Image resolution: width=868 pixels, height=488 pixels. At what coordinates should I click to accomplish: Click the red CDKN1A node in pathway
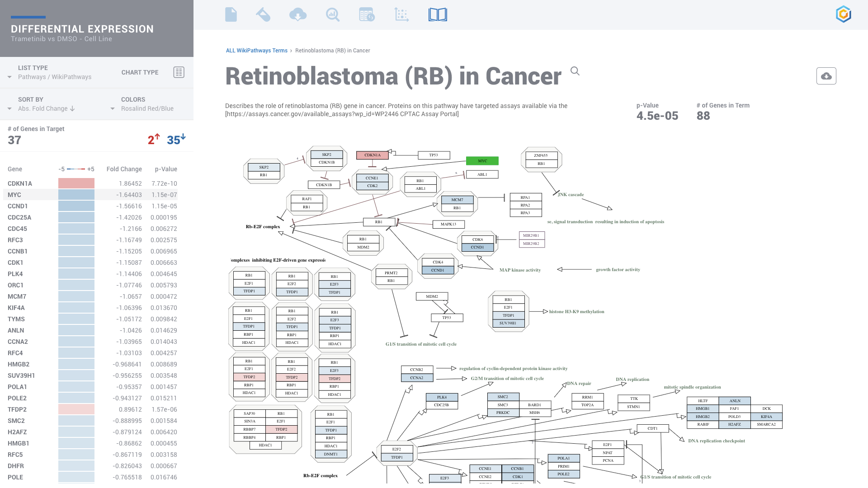coord(373,155)
